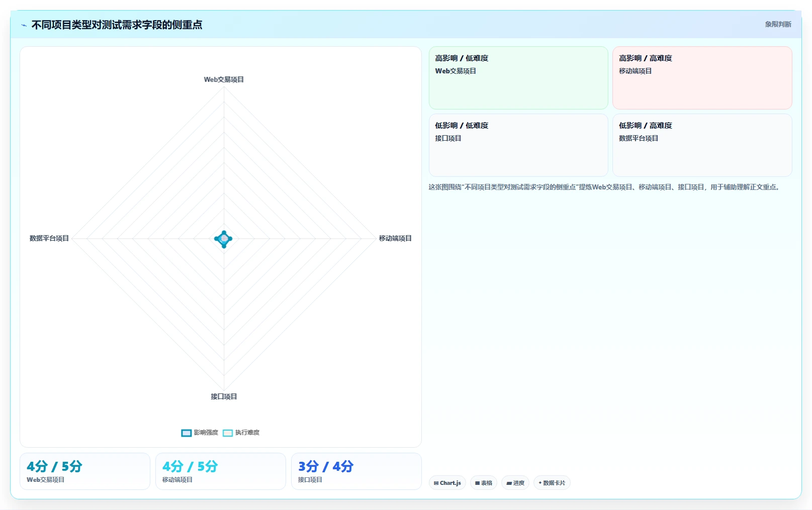Toggle the 执行难度 legend color box
The width and height of the screenshot is (812, 510).
pos(228,433)
